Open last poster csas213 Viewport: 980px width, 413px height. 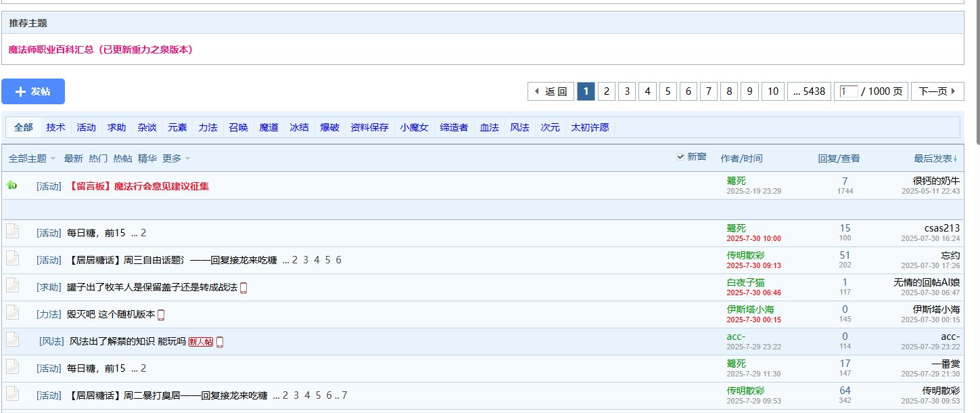942,228
